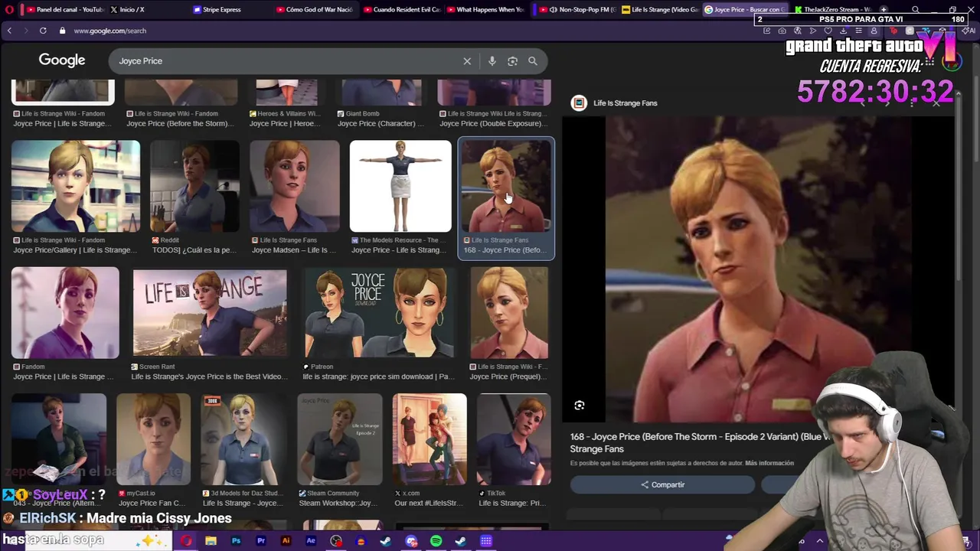Select the 3d Models for Daz Studio thumbnail
Screen dimensions: 980x551
coord(242,439)
